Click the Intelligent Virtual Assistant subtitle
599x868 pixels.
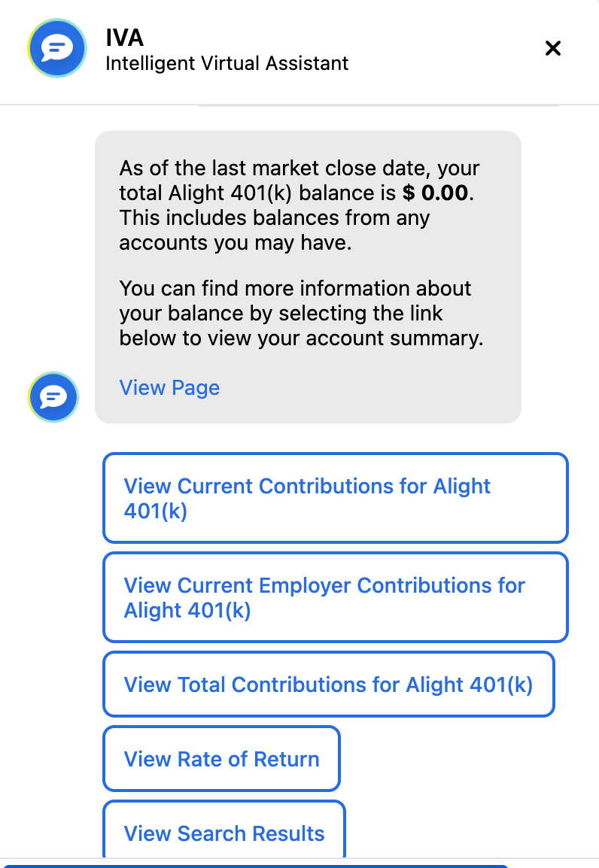227,63
